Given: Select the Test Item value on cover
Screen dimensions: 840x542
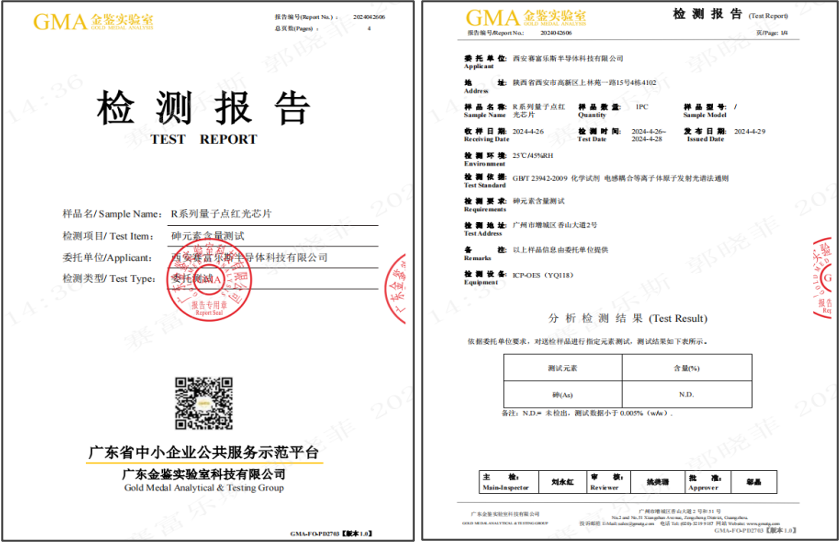Looking at the screenshot, I should pos(215,235).
